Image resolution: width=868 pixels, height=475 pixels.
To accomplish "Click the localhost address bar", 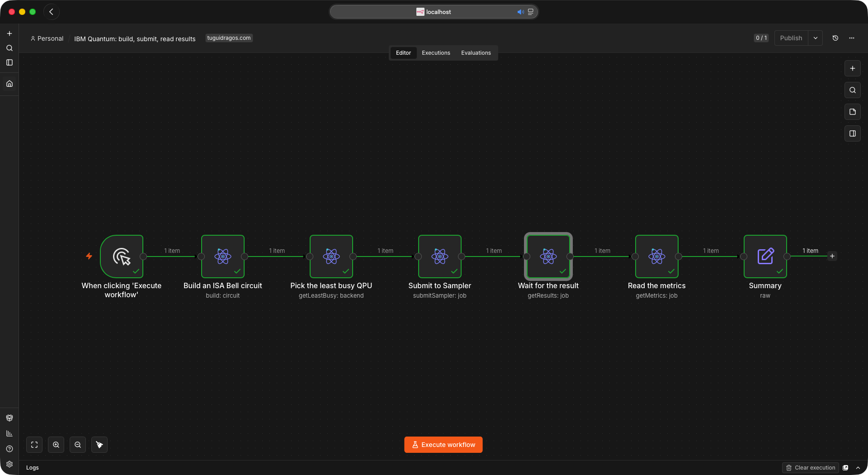I will click(434, 12).
